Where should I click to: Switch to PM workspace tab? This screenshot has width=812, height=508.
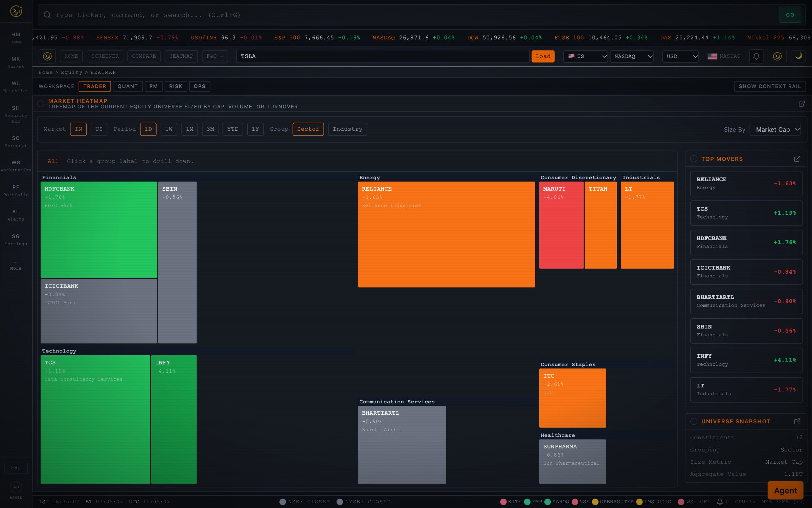(154, 86)
